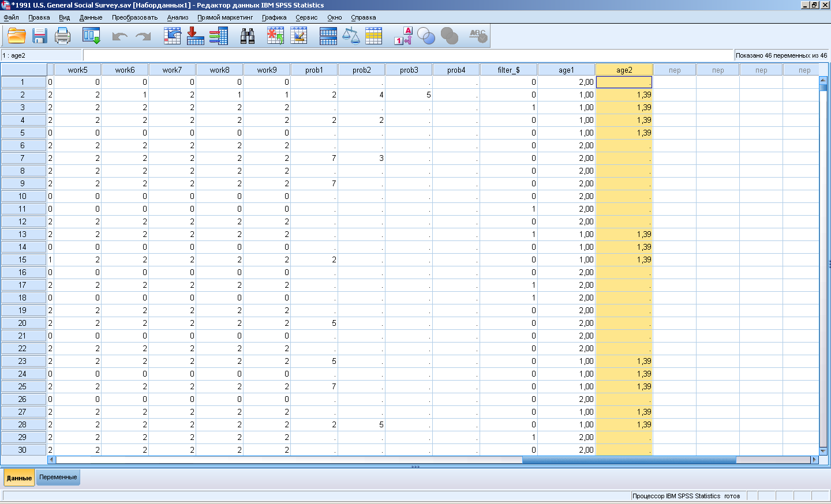Select the first empty 'пер' column header
Screen dimensions: 831x504
(x=675, y=70)
